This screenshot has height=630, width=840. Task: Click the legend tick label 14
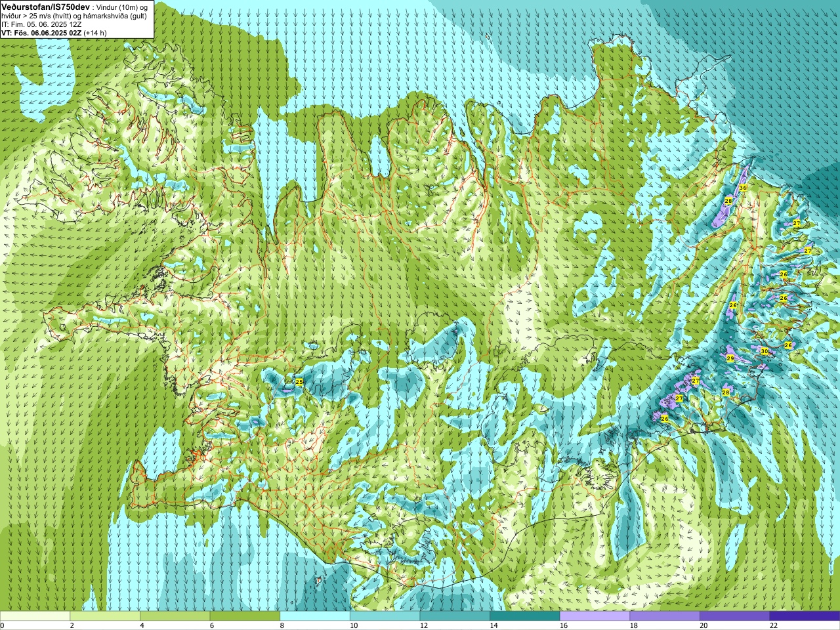point(493,625)
